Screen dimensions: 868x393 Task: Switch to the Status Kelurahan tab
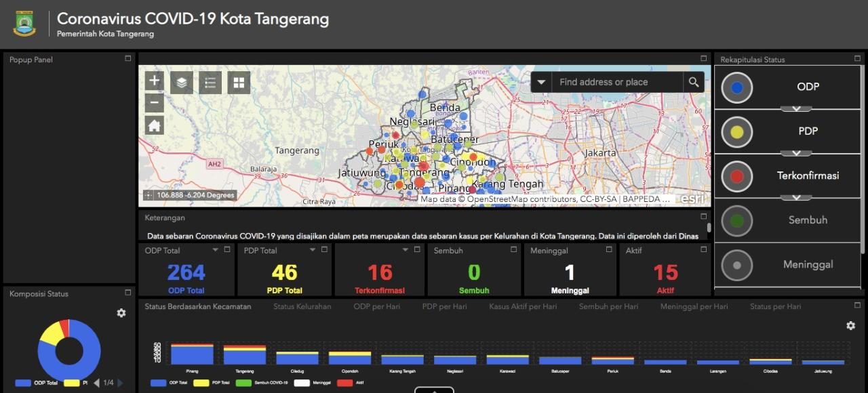pos(302,306)
